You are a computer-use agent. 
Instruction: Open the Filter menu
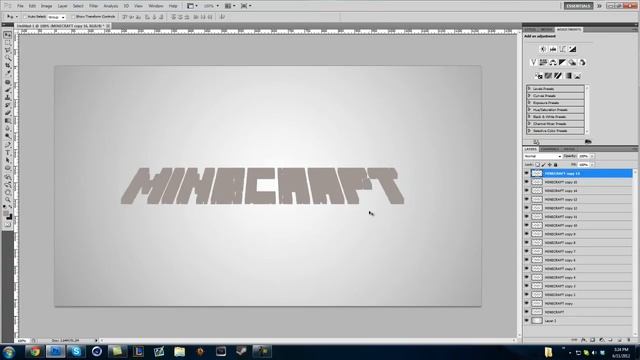[93, 6]
